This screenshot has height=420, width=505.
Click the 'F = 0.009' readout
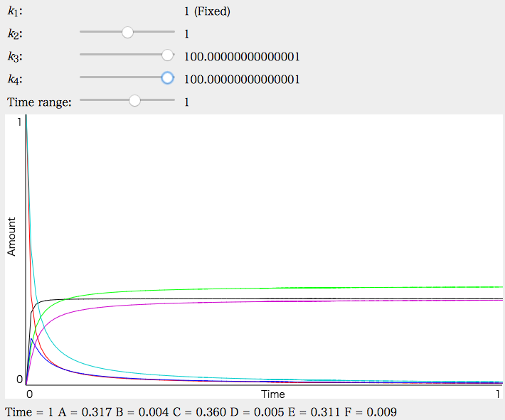[371, 412]
